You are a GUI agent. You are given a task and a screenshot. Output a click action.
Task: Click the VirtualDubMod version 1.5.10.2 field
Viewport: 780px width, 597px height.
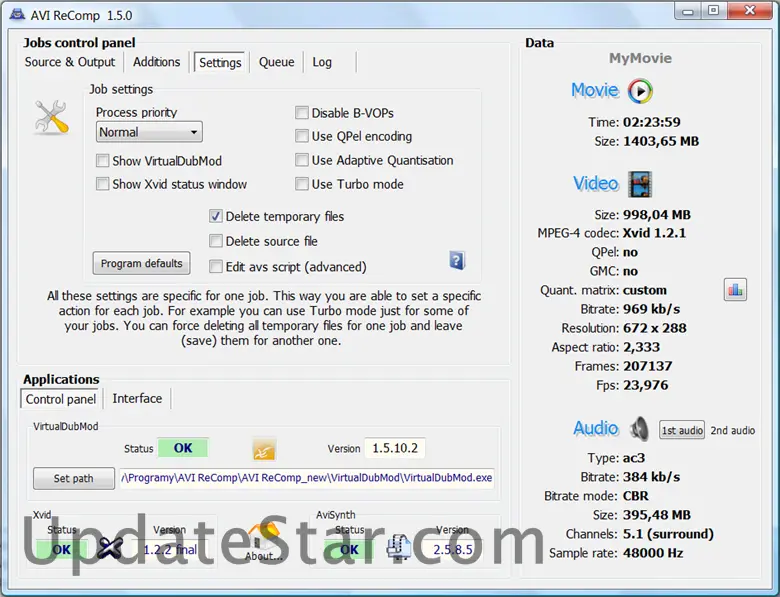pyautogui.click(x=395, y=448)
